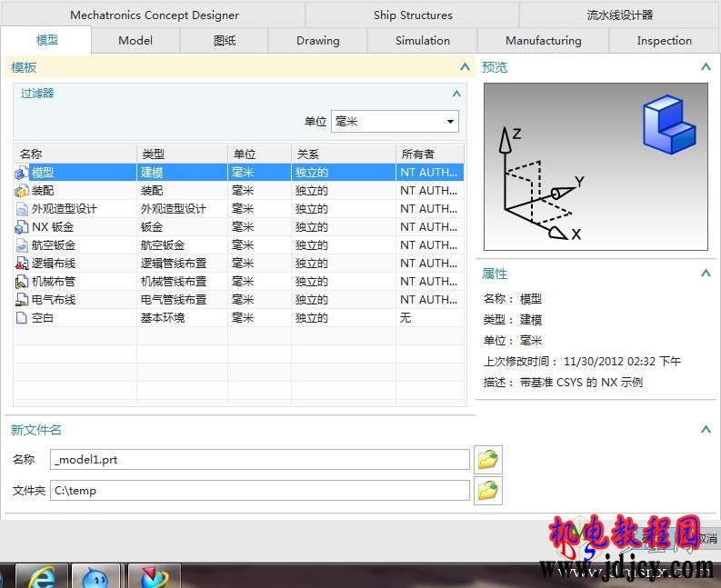
Task: Select the 电气布线 template row
Action: pyautogui.click(x=238, y=300)
